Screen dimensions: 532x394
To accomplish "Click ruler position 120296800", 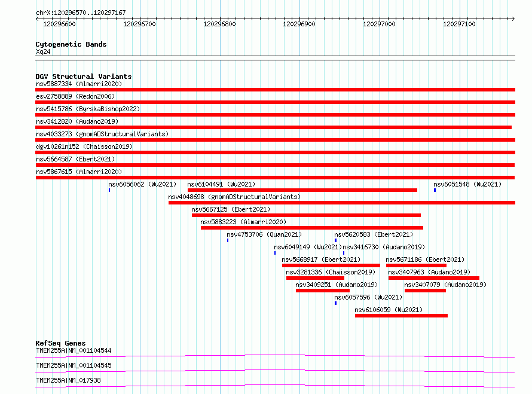I will [x=219, y=24].
